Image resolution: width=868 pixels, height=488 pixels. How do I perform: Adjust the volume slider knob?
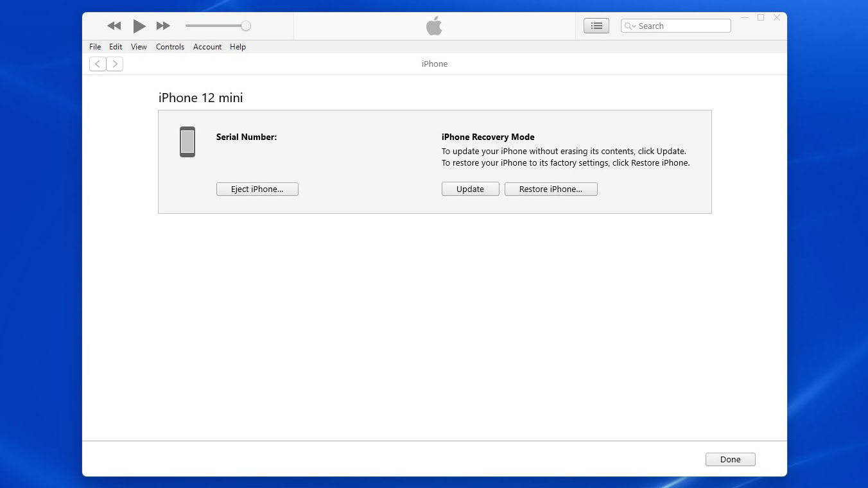pyautogui.click(x=246, y=26)
